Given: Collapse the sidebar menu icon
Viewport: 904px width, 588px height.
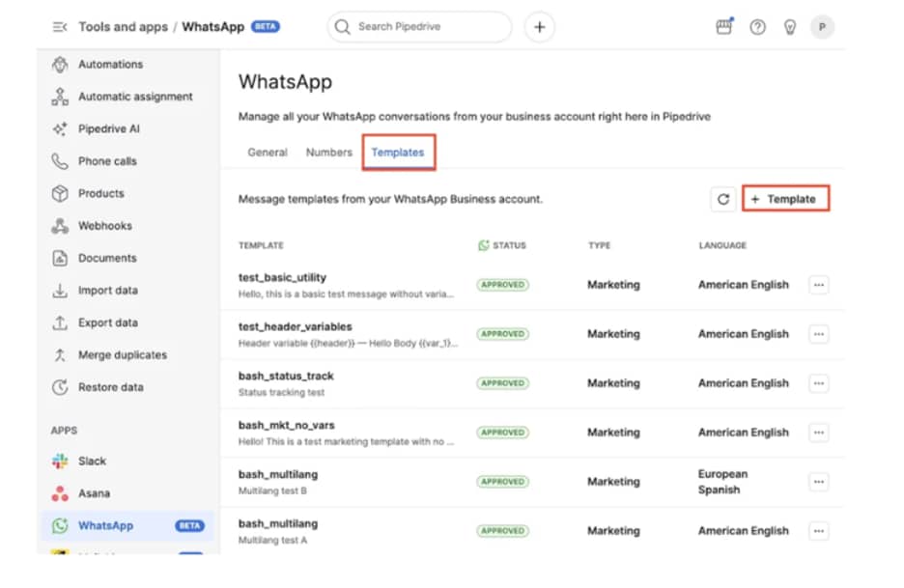Looking at the screenshot, I should tap(59, 27).
